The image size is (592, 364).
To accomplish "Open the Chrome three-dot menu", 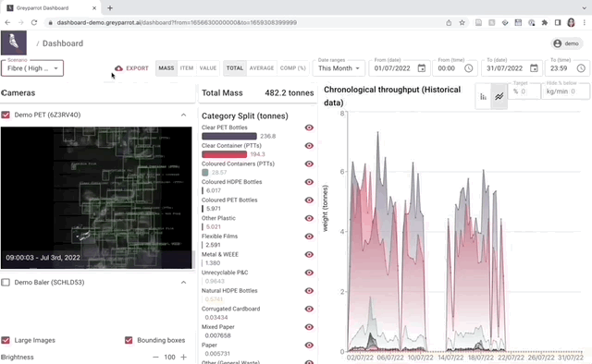I will point(584,22).
